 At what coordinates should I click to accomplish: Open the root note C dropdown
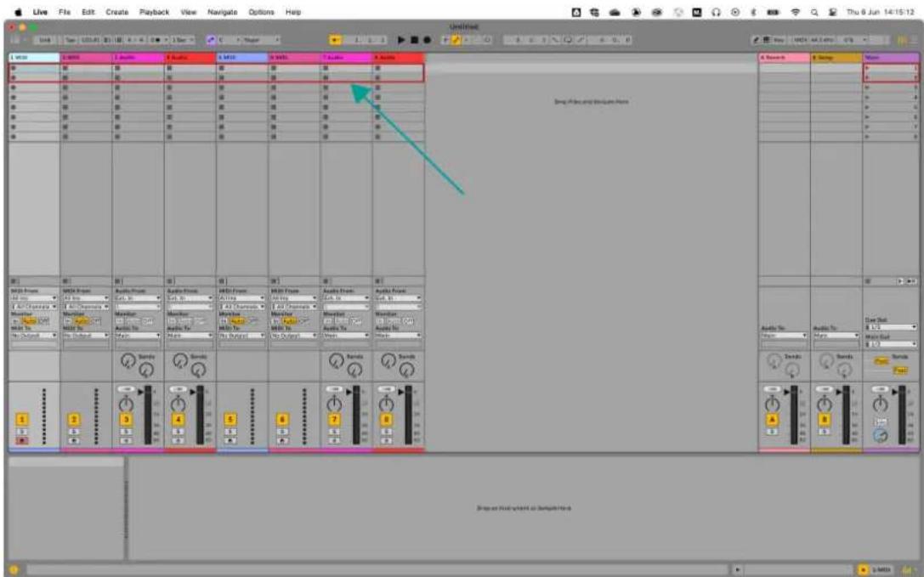pos(230,39)
